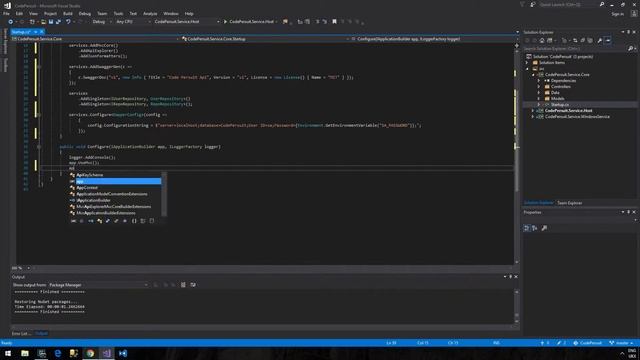Image resolution: width=640 pixels, height=360 pixels.
Task: Toggle Preview Selected Items in Solution Explorer
Action: click(x=608, y=40)
